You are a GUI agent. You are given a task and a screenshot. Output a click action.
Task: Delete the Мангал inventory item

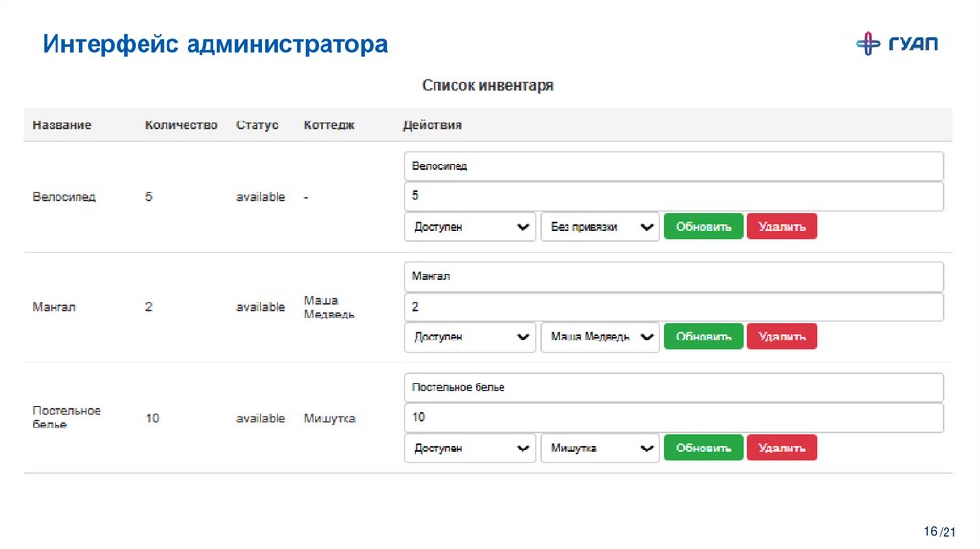click(x=782, y=337)
